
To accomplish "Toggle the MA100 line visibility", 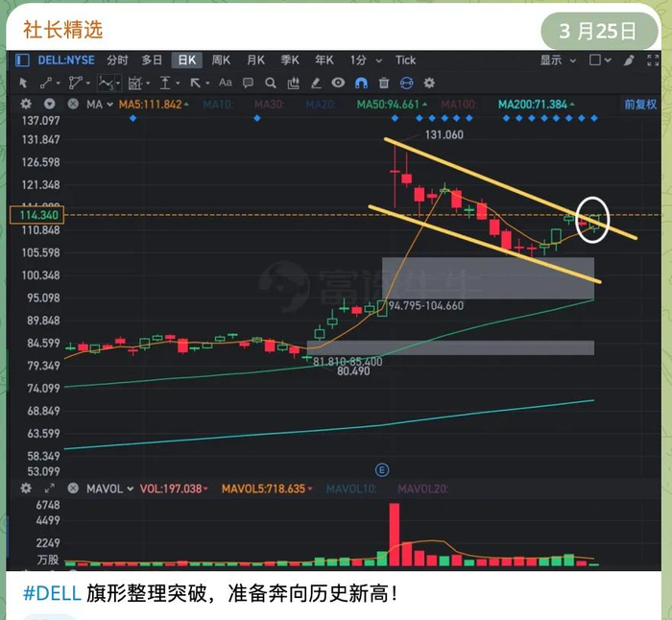I will (x=459, y=104).
